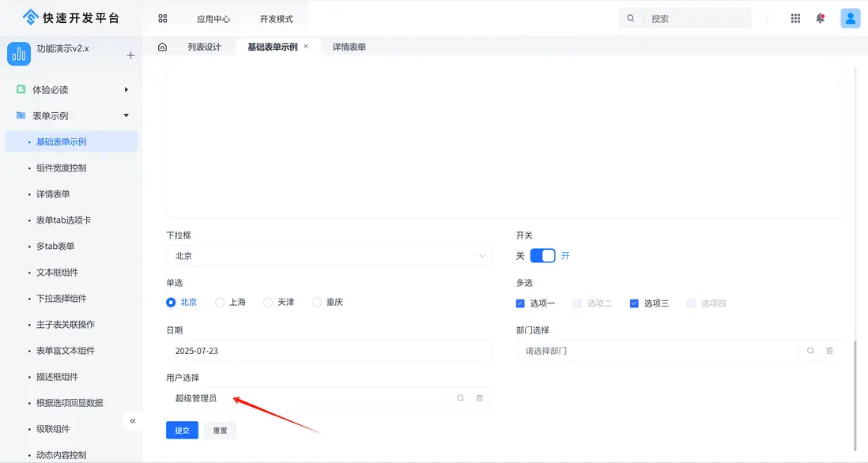Image resolution: width=868 pixels, height=463 pixels.
Task: Click the 提交 submit button
Action: coord(182,430)
